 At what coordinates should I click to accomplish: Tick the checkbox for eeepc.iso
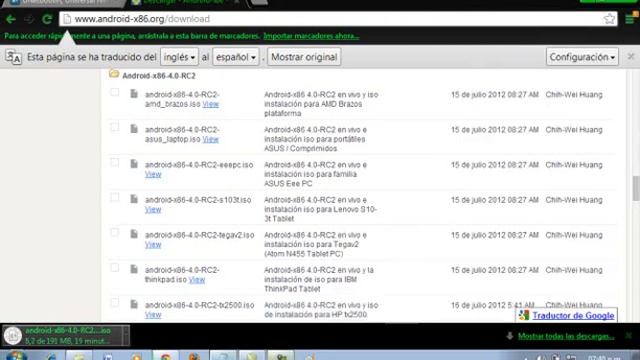[x=115, y=163]
